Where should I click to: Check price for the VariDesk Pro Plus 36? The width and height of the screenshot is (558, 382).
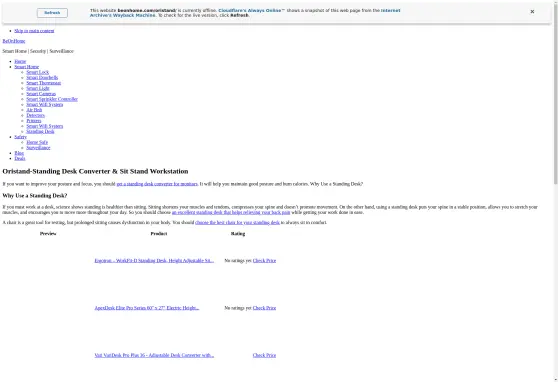click(264, 355)
